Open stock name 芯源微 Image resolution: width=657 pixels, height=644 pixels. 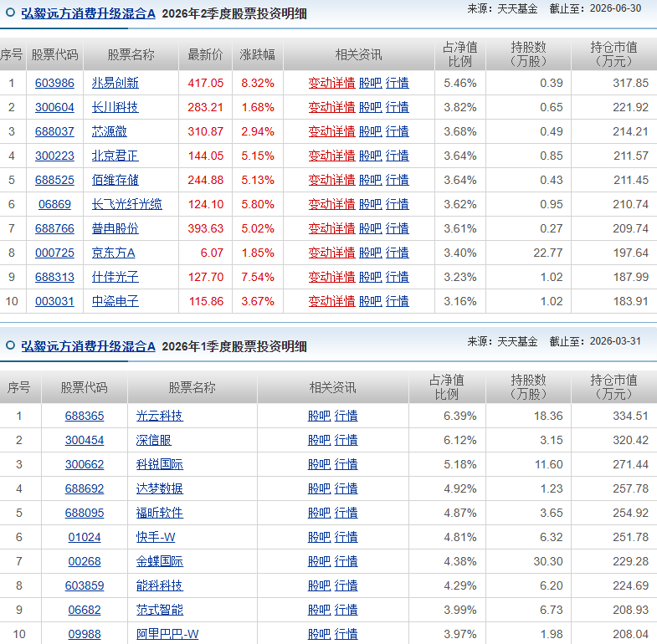109,131
